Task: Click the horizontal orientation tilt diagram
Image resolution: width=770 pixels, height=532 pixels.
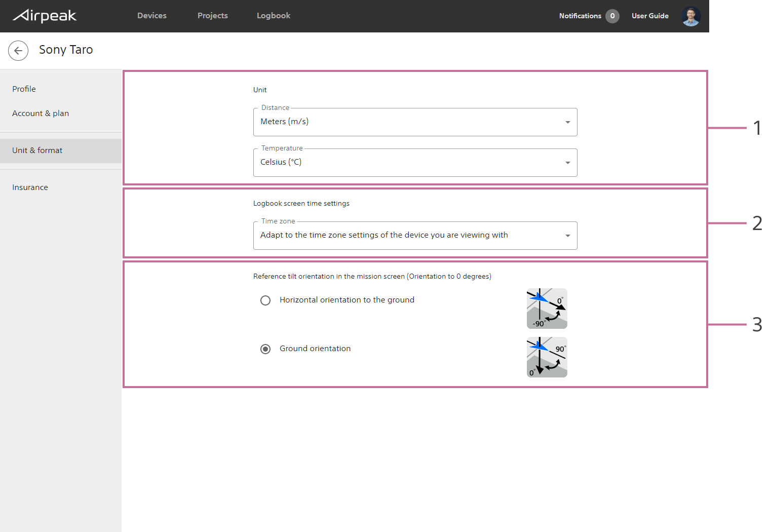Action: click(547, 309)
